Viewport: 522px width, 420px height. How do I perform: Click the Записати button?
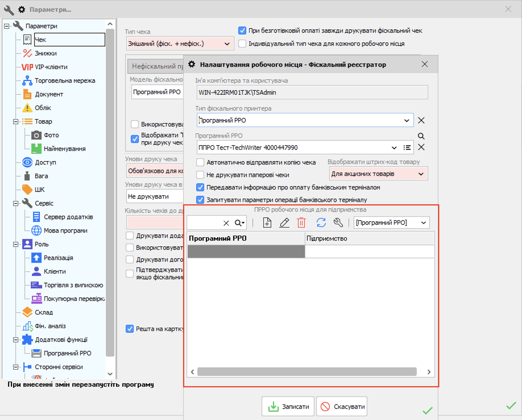288,407
